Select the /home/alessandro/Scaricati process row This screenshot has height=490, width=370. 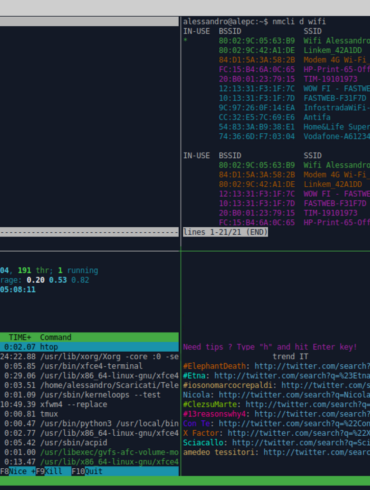pyautogui.click(x=89, y=385)
